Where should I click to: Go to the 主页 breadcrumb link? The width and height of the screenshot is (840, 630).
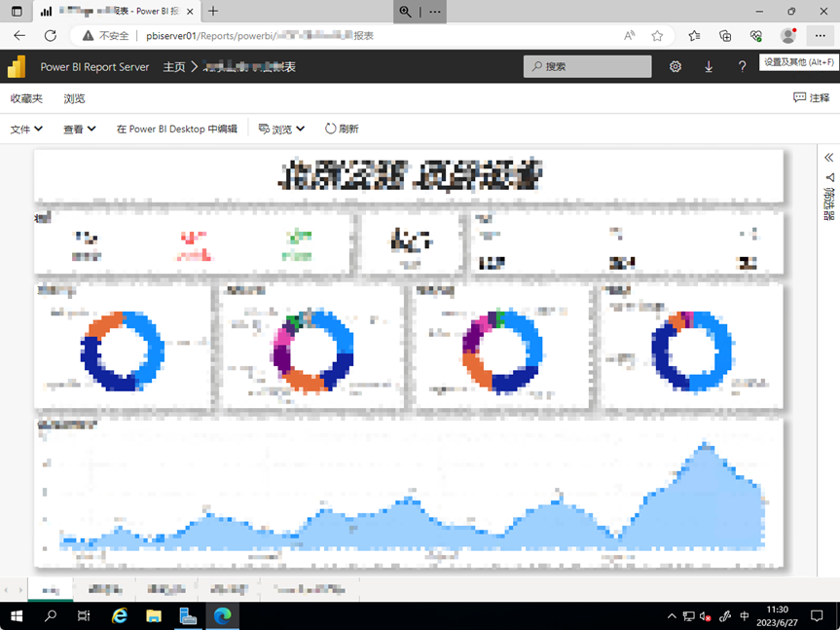173,67
